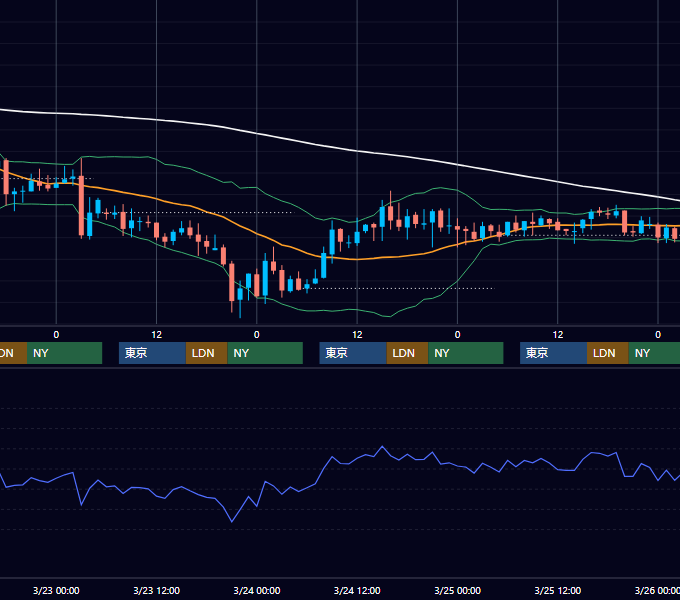Click the 3/25 12:00 date label
Viewport: 680px width, 600px height.
click(558, 590)
